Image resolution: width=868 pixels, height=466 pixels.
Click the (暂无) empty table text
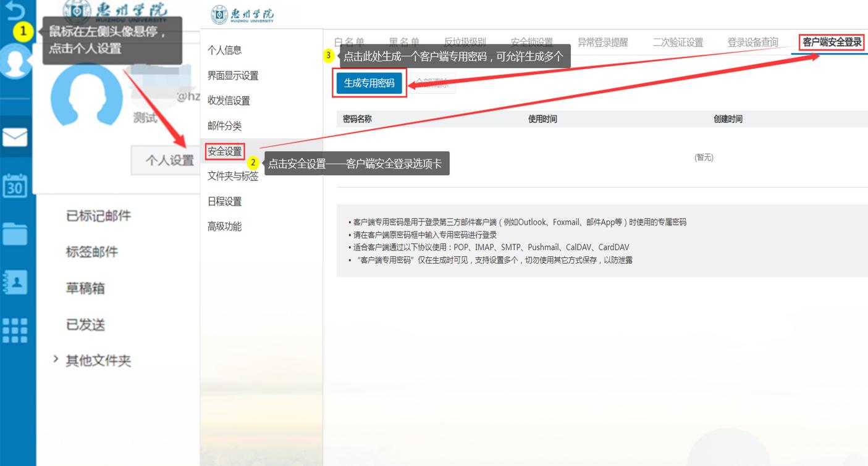point(704,157)
